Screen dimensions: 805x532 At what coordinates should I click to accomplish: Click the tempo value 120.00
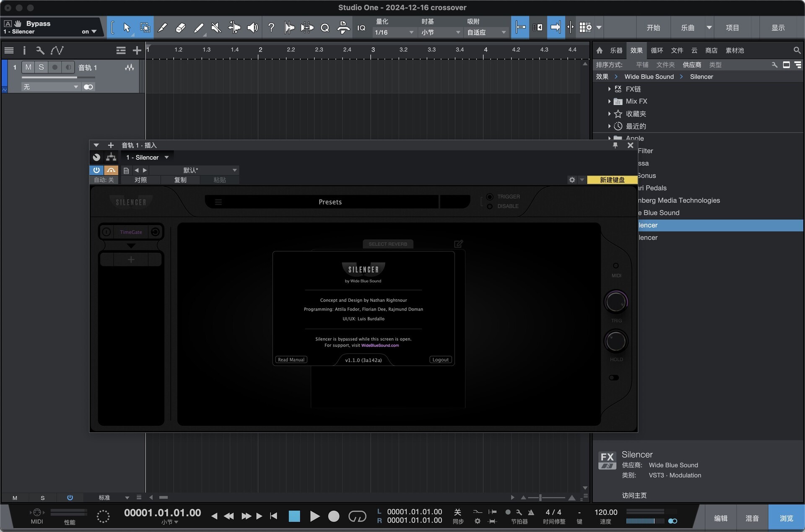[606, 512]
